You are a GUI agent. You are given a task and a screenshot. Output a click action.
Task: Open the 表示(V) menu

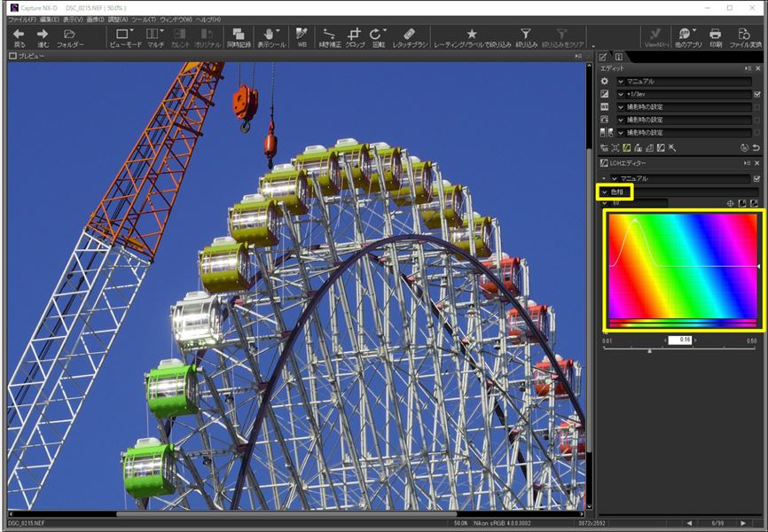73,20
